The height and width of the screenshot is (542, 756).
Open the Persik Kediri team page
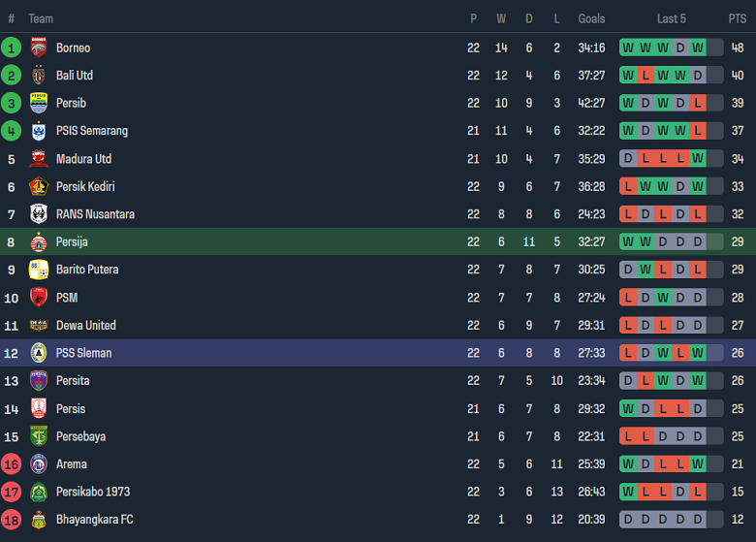(x=85, y=186)
